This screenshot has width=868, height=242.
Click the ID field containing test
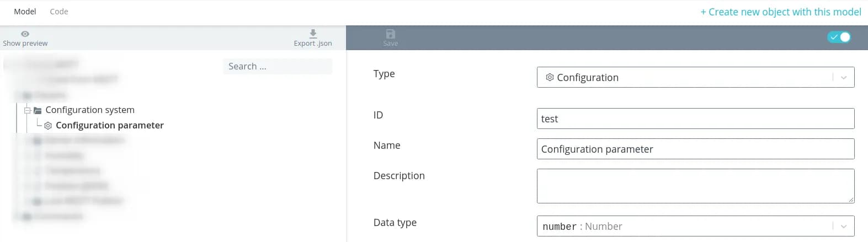695,119
